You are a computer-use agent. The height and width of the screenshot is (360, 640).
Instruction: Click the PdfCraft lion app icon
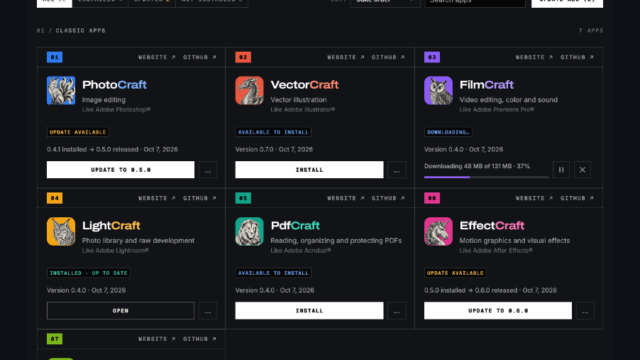pyautogui.click(x=249, y=231)
